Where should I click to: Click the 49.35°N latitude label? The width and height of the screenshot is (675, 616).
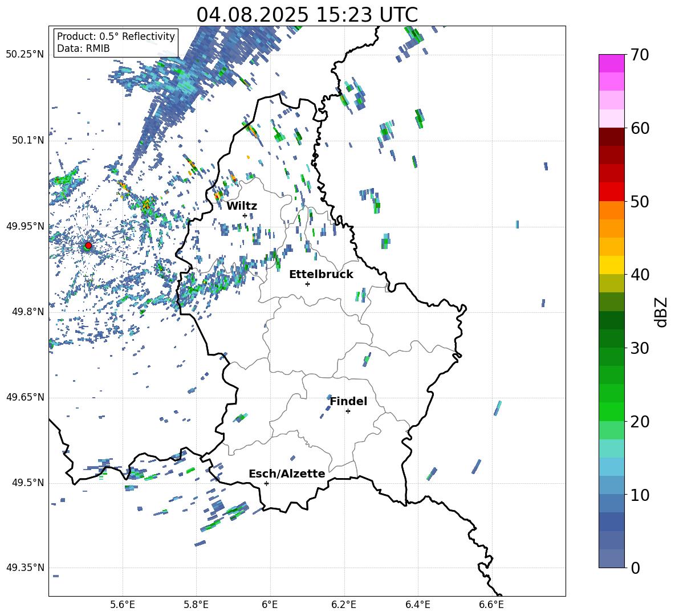[x=25, y=568]
